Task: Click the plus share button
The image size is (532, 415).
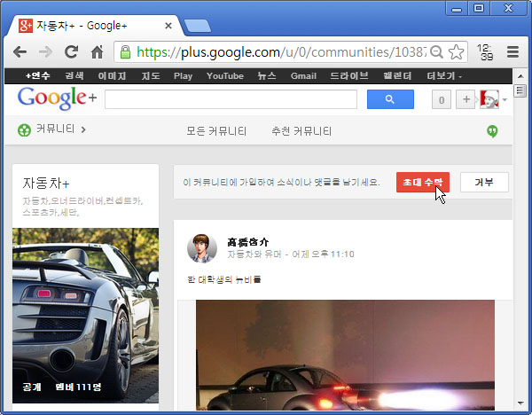Action: pos(466,99)
